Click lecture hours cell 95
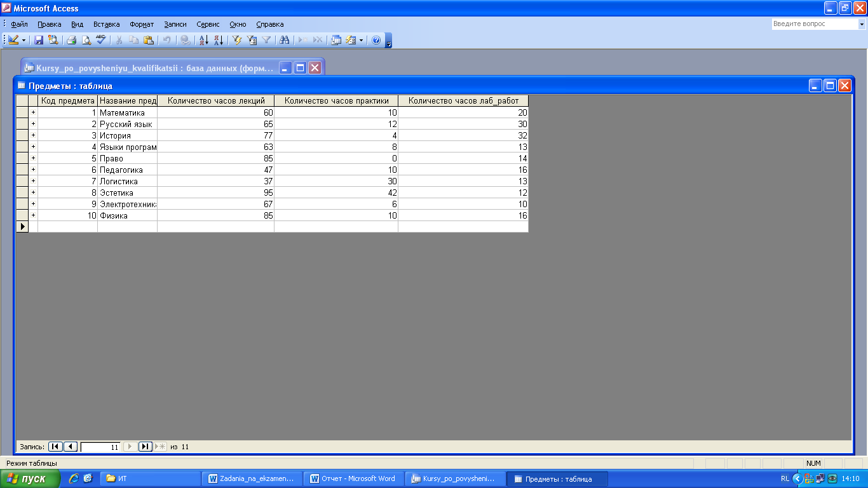This screenshot has width=868, height=488. pos(216,193)
